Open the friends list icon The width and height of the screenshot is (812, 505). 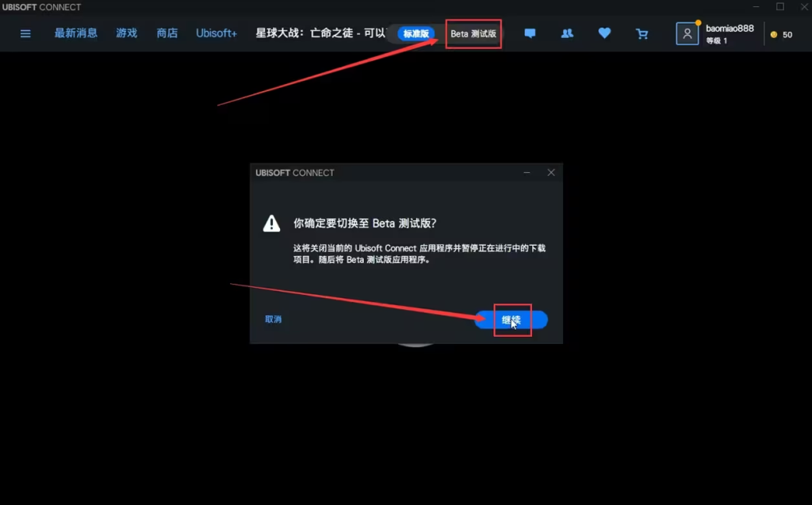(x=567, y=33)
